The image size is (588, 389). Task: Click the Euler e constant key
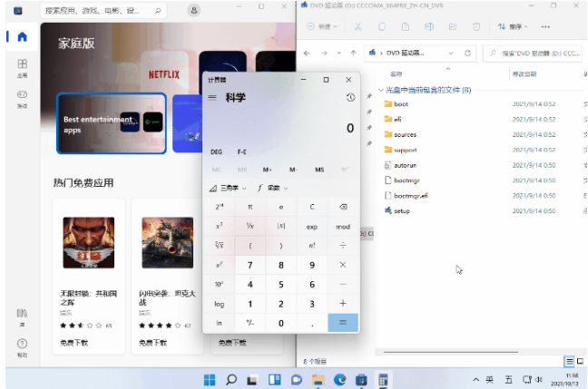[281, 207]
